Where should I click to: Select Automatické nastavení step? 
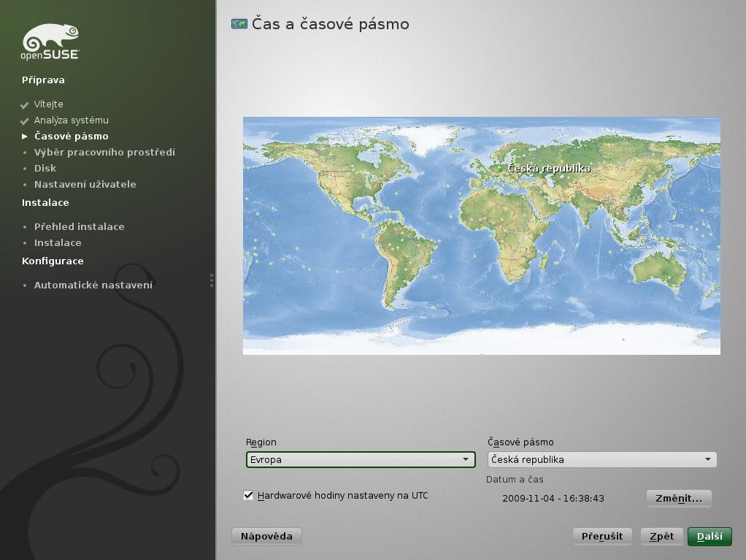click(93, 285)
